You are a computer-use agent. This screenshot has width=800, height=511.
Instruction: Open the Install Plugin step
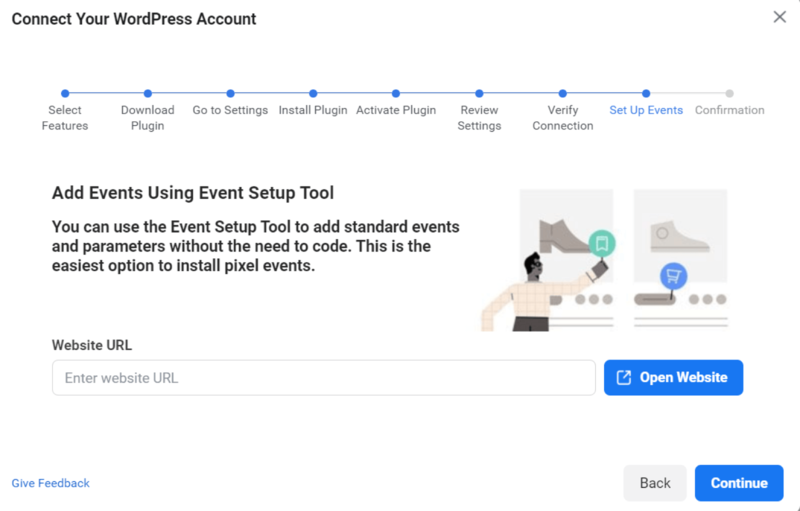pos(313,94)
